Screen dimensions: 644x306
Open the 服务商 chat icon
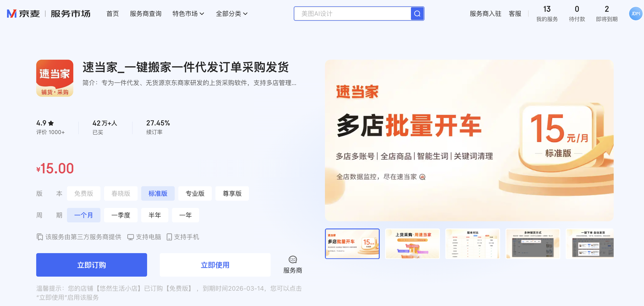[293, 260]
